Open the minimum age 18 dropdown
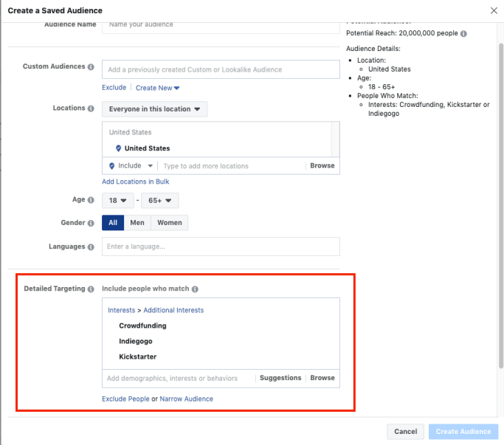Image resolution: width=504 pixels, height=445 pixels. pyautogui.click(x=119, y=200)
